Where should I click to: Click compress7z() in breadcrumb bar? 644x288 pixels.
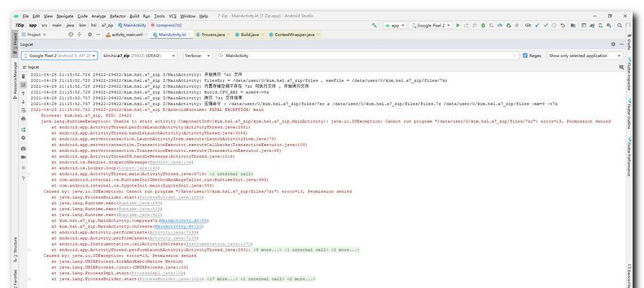pos(166,25)
